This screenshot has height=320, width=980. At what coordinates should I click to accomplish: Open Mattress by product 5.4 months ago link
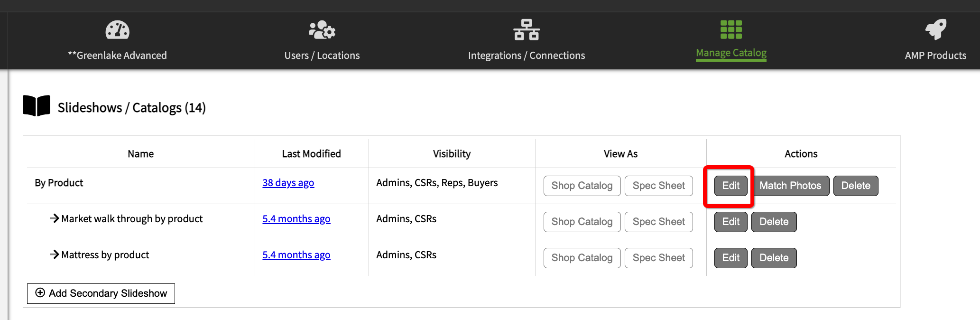click(x=296, y=255)
